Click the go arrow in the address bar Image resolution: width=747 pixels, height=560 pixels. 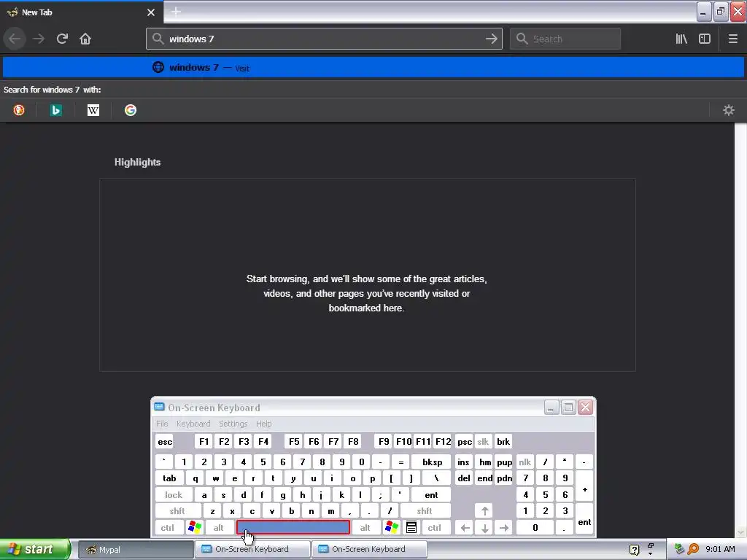tap(491, 39)
